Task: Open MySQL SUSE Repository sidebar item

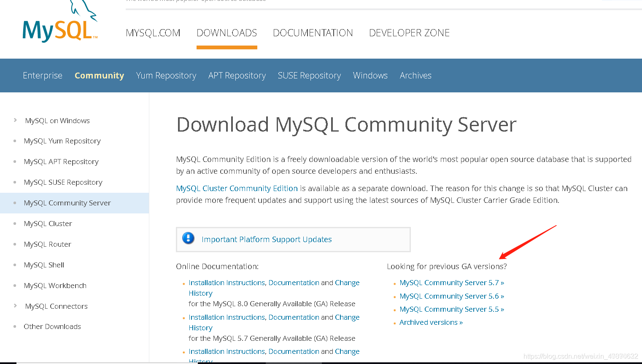Action: [63, 182]
